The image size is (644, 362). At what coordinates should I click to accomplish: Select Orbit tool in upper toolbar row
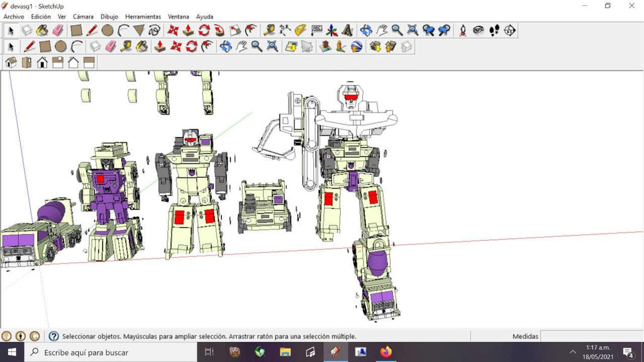[366, 30]
